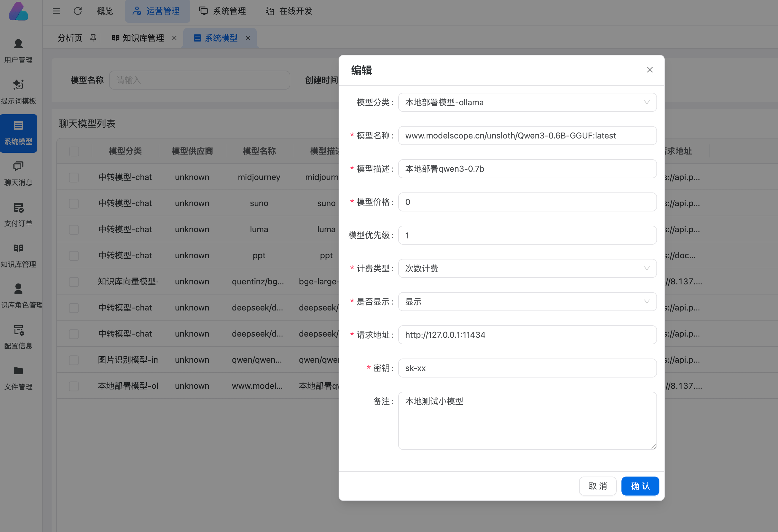Image resolution: width=778 pixels, height=532 pixels.
Task: Open the 是否显示 dropdown
Action: (527, 302)
